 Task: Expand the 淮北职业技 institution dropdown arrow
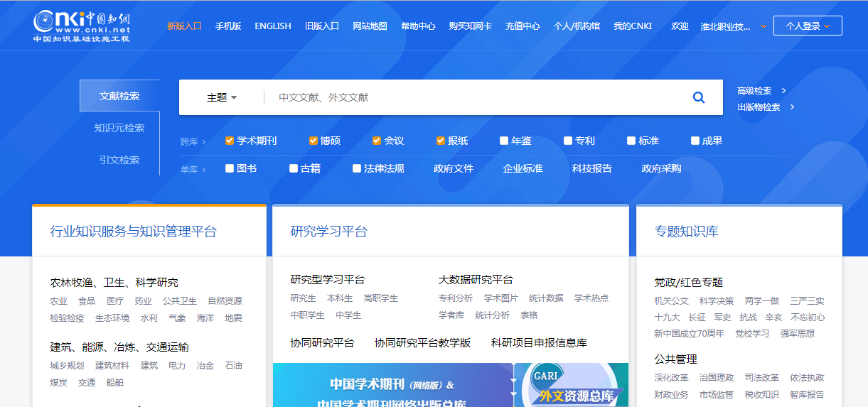pyautogui.click(x=763, y=26)
